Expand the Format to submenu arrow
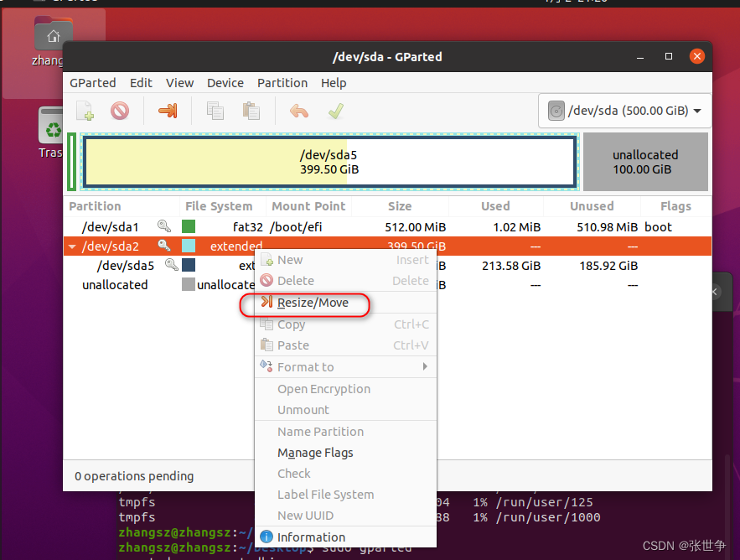Image resolution: width=740 pixels, height=560 pixels. point(425,366)
